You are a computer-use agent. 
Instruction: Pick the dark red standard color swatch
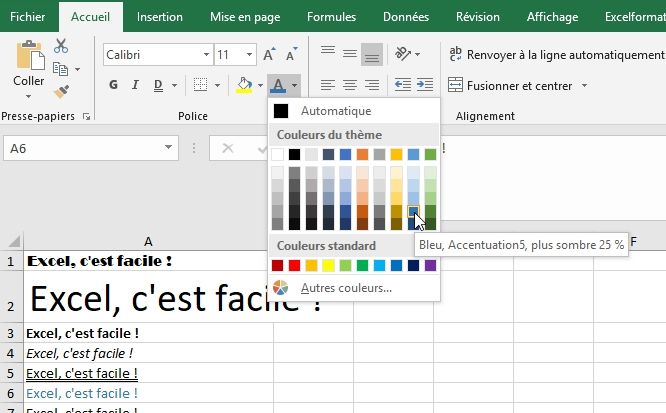click(x=277, y=266)
